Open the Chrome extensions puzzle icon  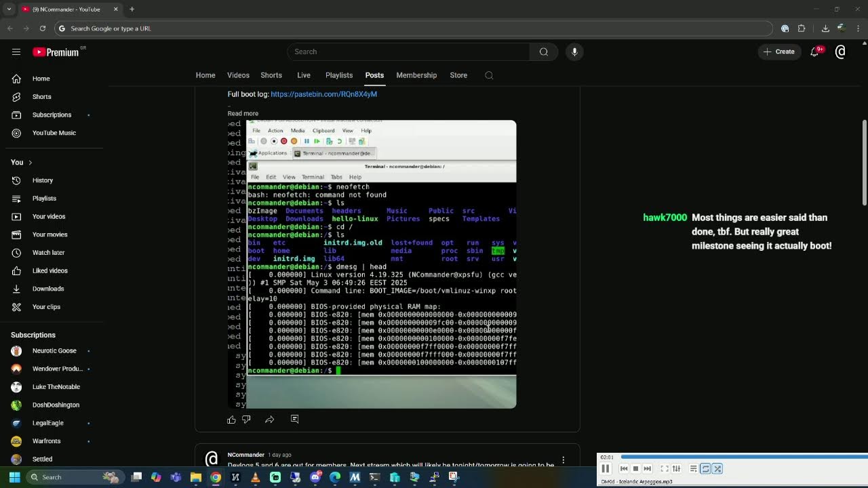pyautogui.click(x=802, y=28)
